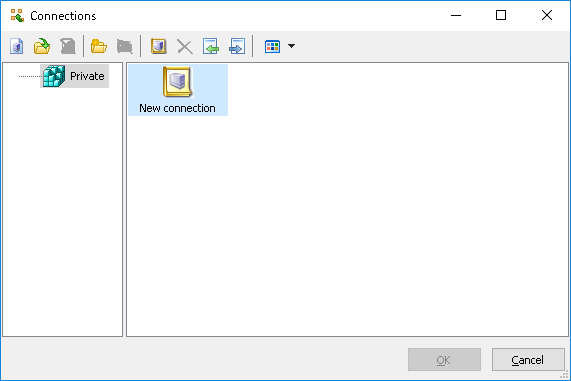Select the New connection item icon
This screenshot has height=381, width=571.
pyautogui.click(x=177, y=82)
